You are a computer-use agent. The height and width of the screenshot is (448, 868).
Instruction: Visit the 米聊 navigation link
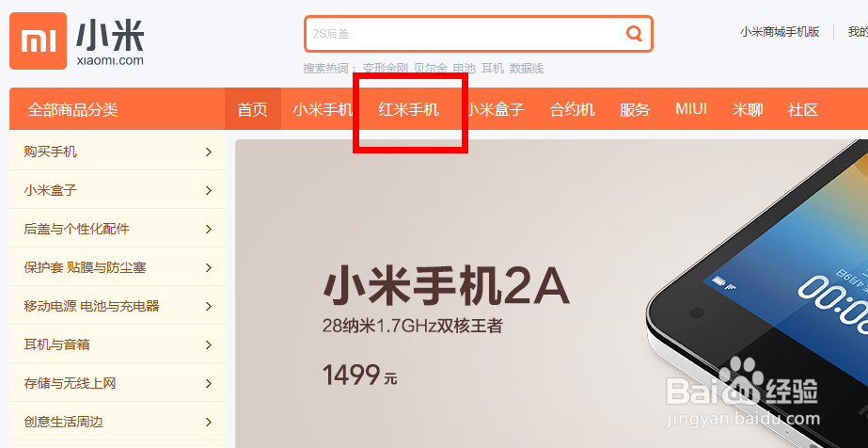point(748,109)
